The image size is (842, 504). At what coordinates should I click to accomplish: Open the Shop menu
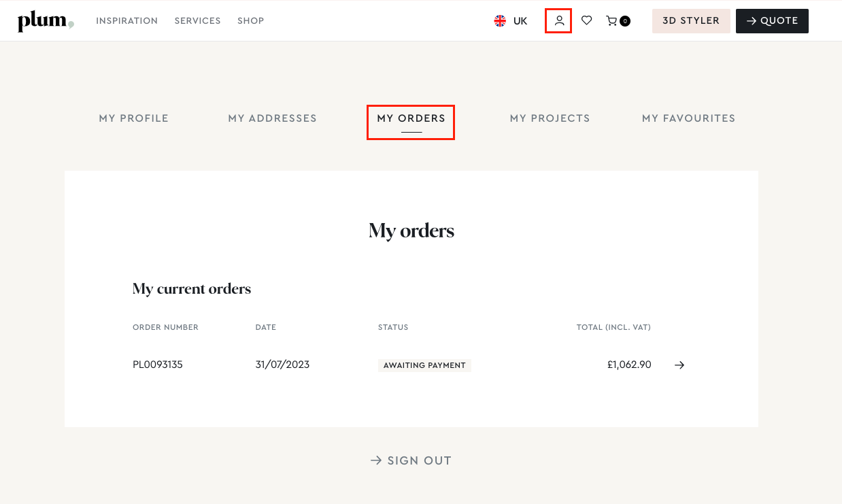(x=250, y=21)
